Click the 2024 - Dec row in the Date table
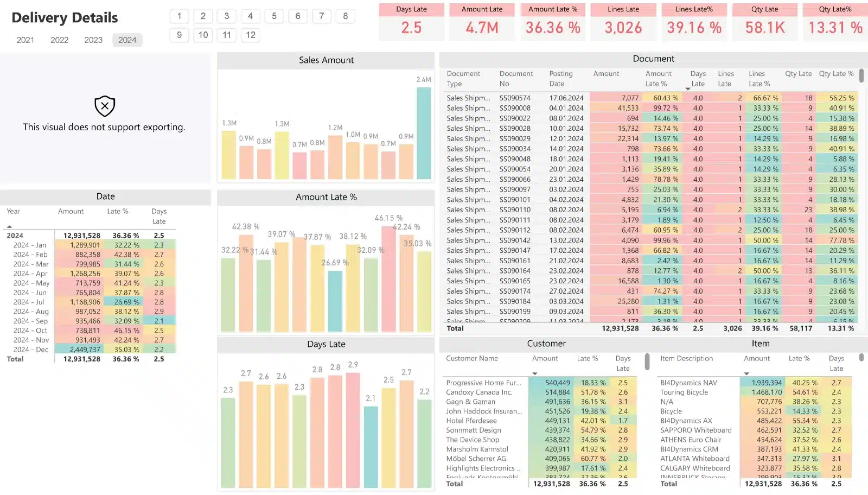 [x=31, y=350]
